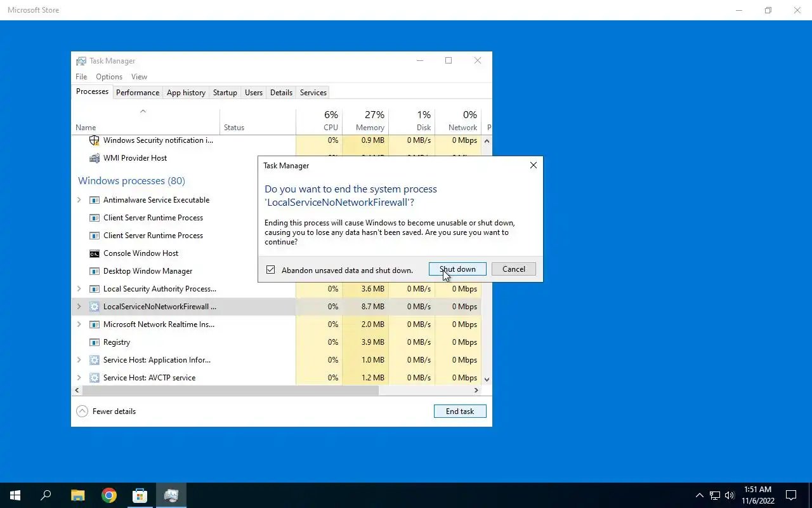Sort by the Memory column header
Image resolution: width=812 pixels, height=508 pixels.
[x=365, y=121]
